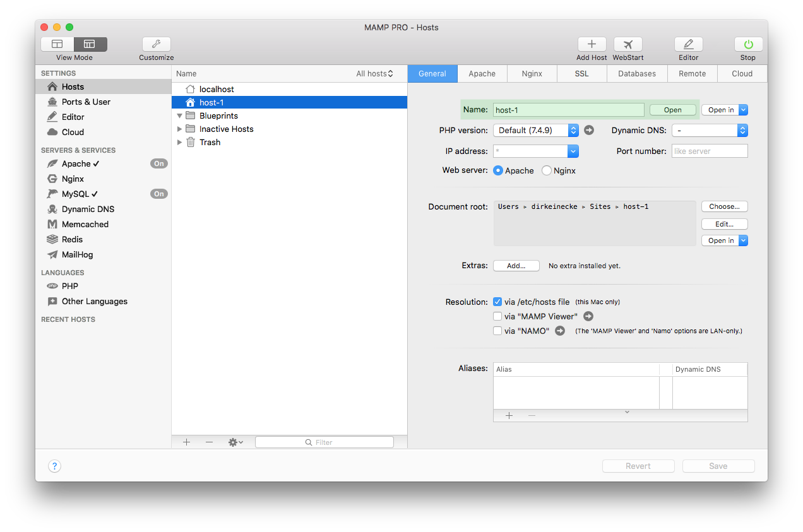The height and width of the screenshot is (532, 803).
Task: Open the Dynamic DNS service settings
Action: [x=88, y=209]
